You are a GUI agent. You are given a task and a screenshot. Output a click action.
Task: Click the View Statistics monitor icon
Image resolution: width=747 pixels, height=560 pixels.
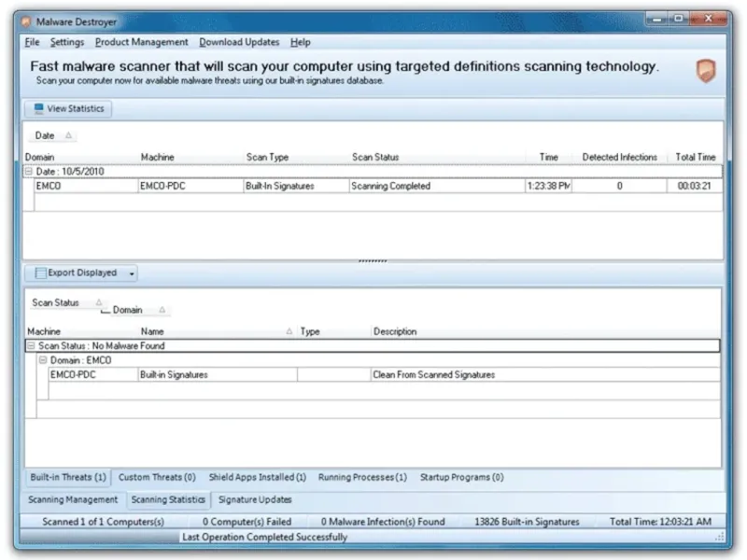(x=38, y=109)
